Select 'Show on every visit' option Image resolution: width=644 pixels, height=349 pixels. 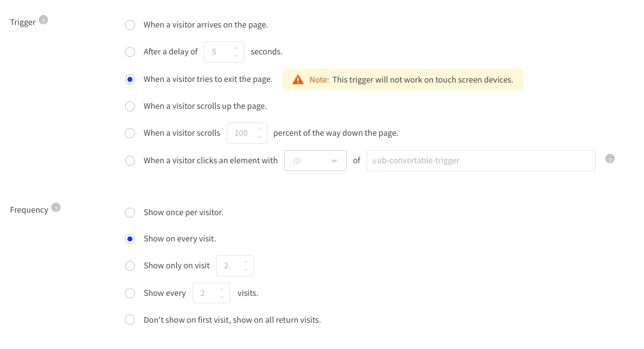[130, 239]
